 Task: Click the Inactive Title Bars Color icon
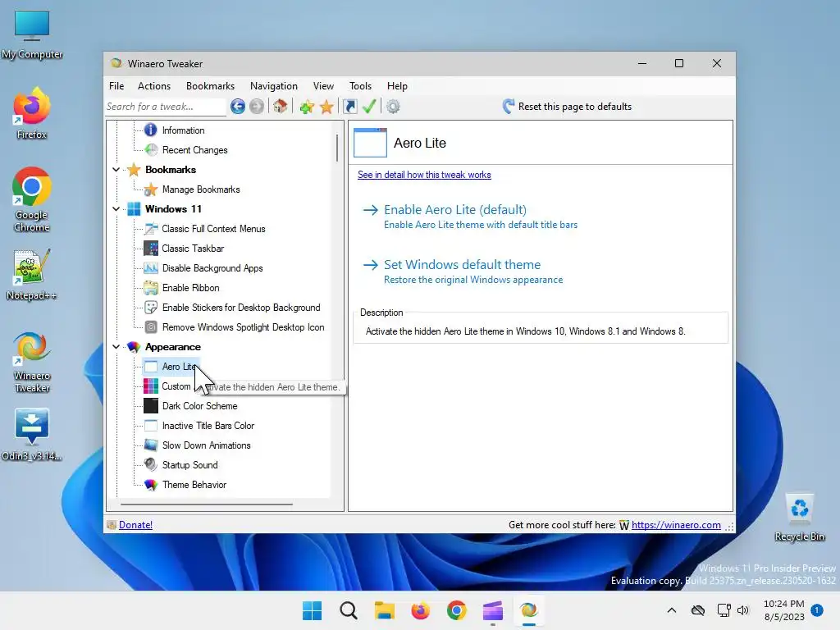151,426
